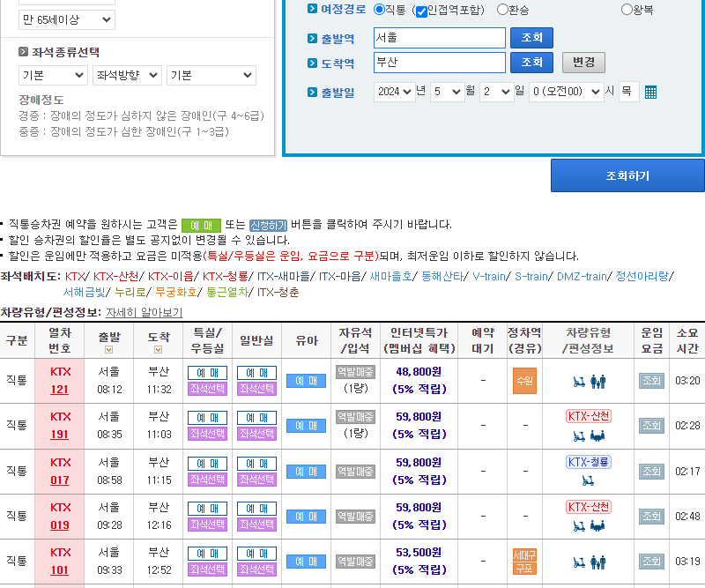
Task: Open KTX seat map link
Action: [75, 276]
